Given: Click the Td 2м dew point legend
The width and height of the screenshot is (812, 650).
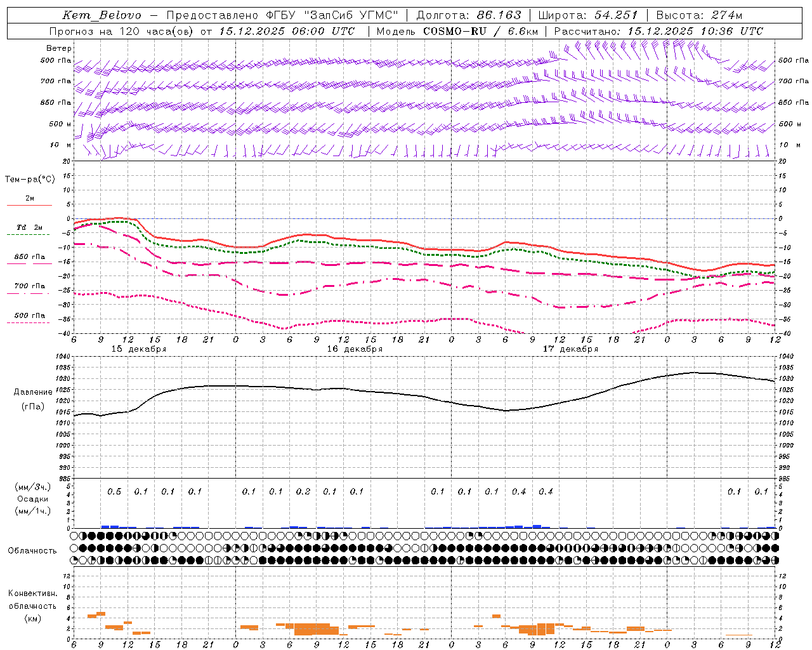Looking at the screenshot, I should pyautogui.click(x=29, y=228).
